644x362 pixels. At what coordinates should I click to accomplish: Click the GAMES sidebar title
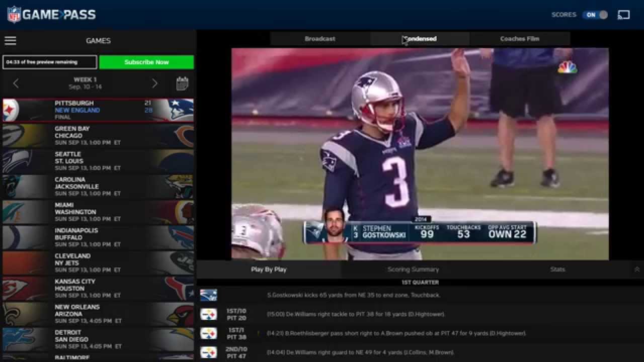pyautogui.click(x=98, y=41)
